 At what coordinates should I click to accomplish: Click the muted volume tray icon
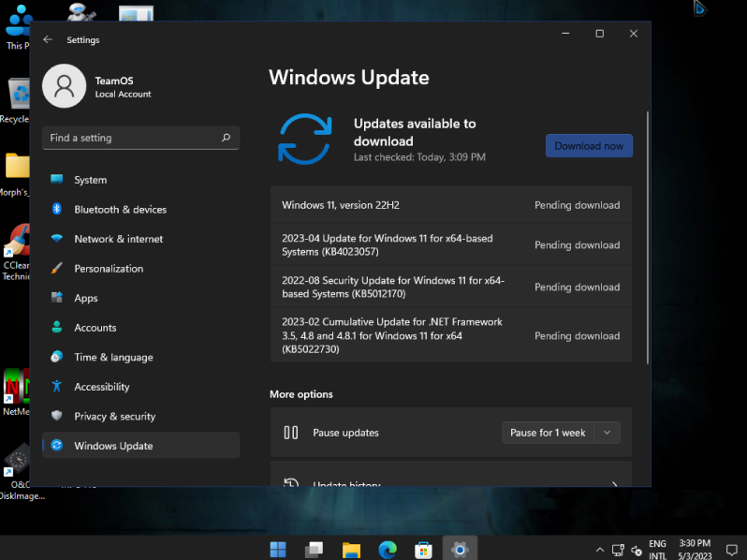(636, 551)
